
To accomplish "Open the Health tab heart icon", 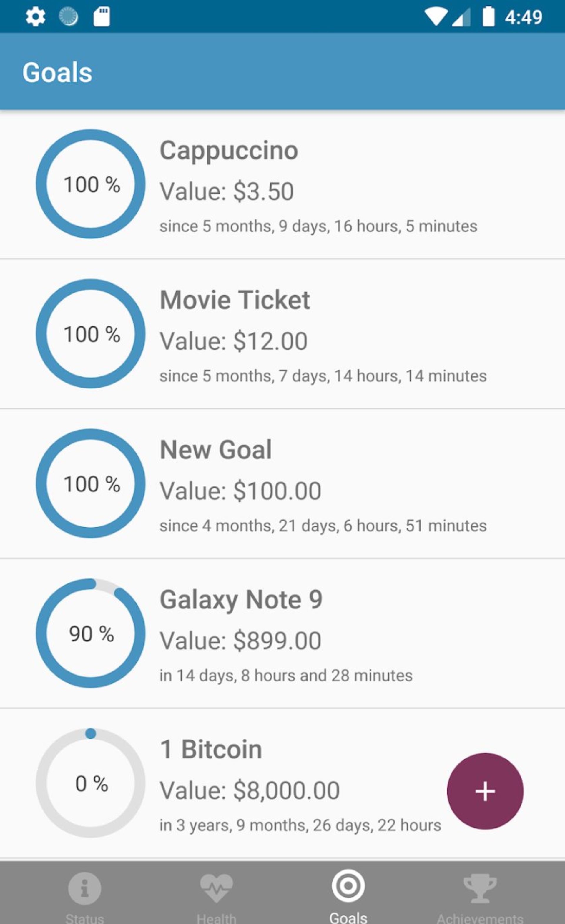I will 217,888.
